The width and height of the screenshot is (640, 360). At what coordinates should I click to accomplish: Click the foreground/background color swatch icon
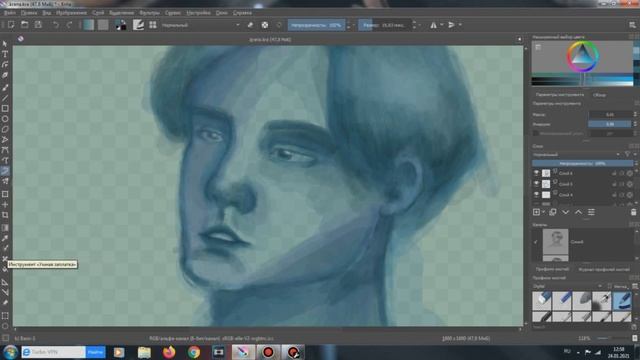pos(120,25)
